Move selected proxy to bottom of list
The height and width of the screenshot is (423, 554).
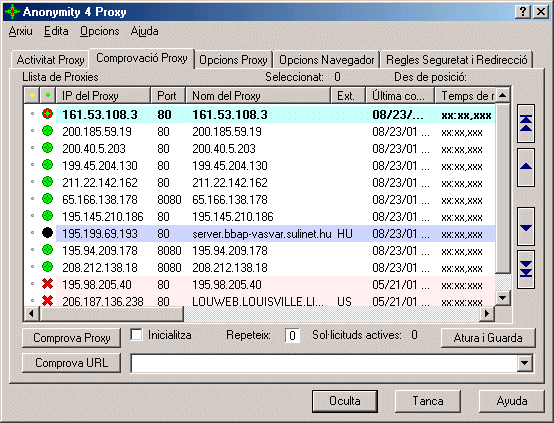pos(526,269)
